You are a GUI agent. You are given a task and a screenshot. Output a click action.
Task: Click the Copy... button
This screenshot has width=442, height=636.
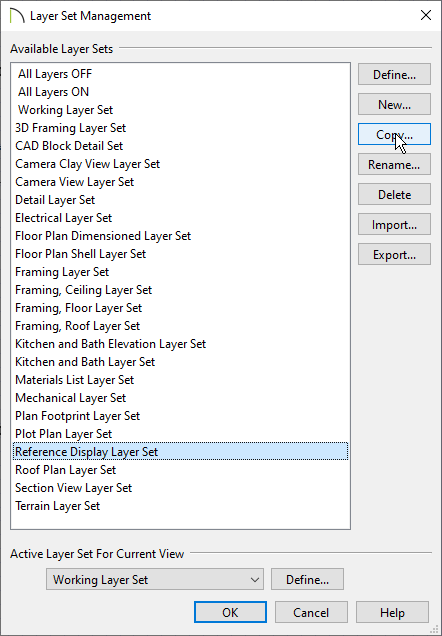point(394,134)
